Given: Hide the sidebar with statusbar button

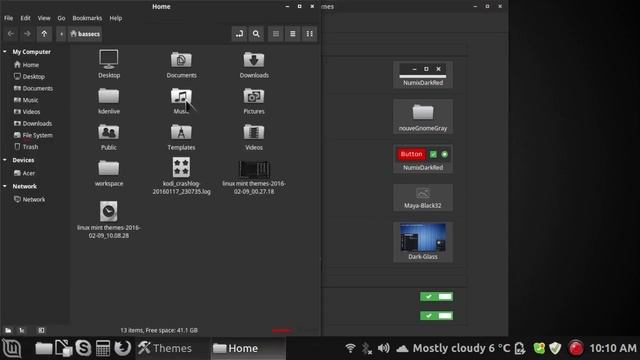Looking at the screenshot, I should click(x=41, y=330).
